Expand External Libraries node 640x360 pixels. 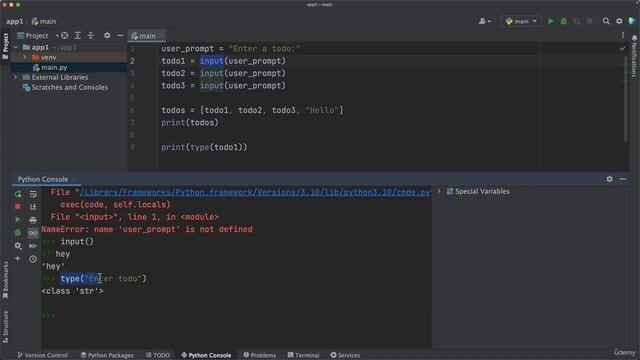click(16, 77)
